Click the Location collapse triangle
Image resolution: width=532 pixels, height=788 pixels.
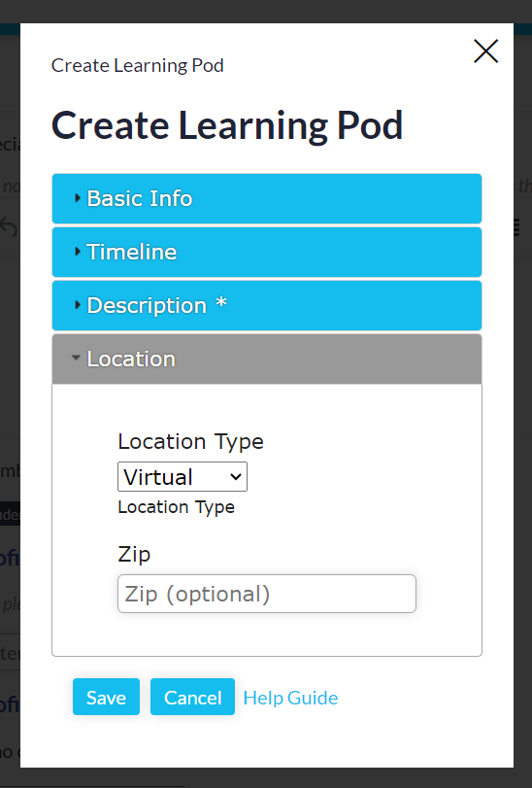click(76, 358)
